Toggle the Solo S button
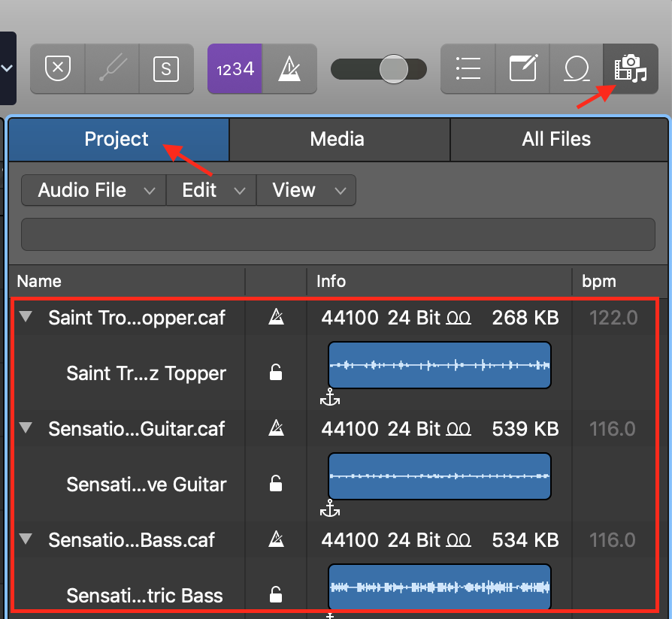Screen dimensions: 672x619 pyautogui.click(x=166, y=68)
